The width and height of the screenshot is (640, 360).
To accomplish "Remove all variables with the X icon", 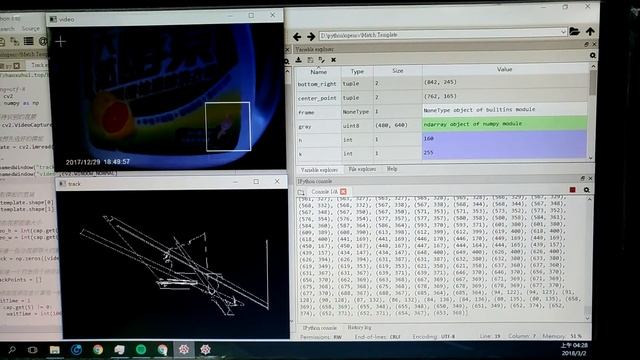I will pos(333,60).
